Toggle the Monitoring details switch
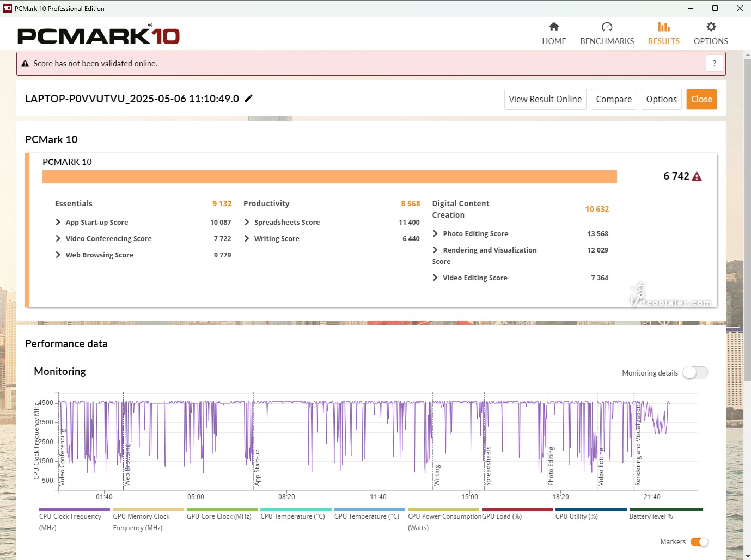Screen dimensions: 751x560 tap(695, 372)
